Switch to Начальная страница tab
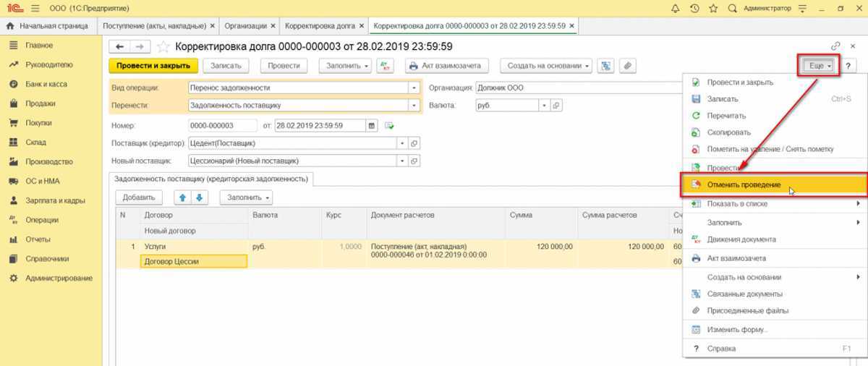Viewport: 868px width, 366px height. tap(47, 25)
